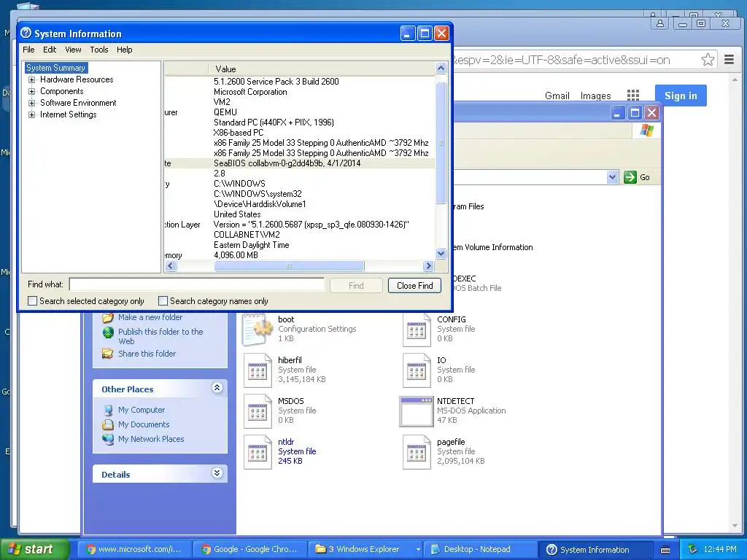Open the Chrome hamburger menu
This screenshot has width=747, height=560.
pos(729,60)
